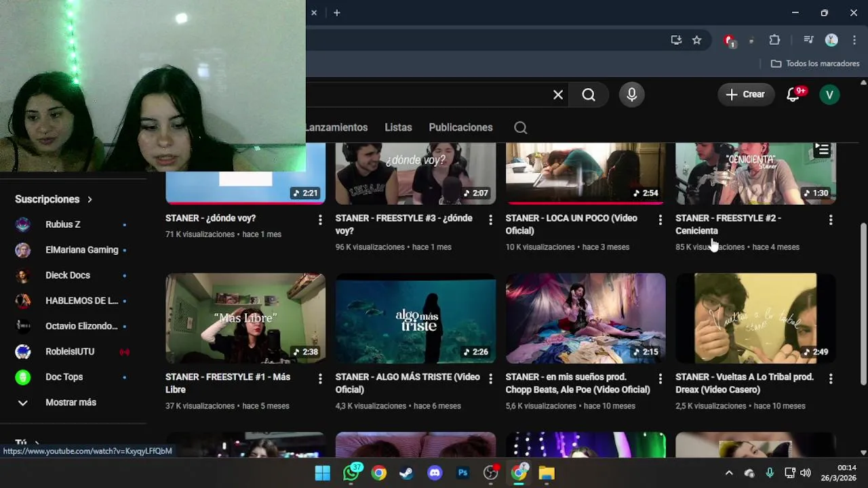Screen dimensions: 868x488
Task: Open options for STANER - ¿dónde voy? video
Action: click(x=320, y=220)
